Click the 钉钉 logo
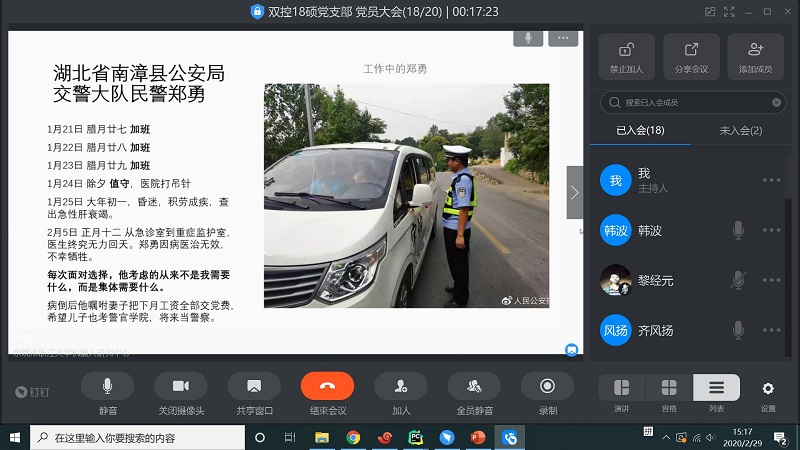The image size is (800, 450). click(x=32, y=392)
